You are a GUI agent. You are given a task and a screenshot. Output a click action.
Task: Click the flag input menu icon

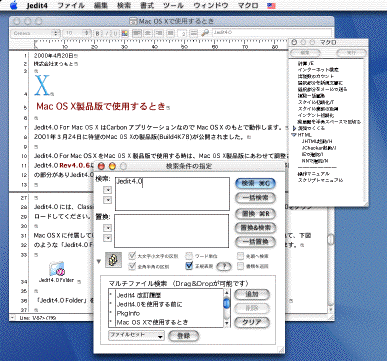[x=271, y=5]
